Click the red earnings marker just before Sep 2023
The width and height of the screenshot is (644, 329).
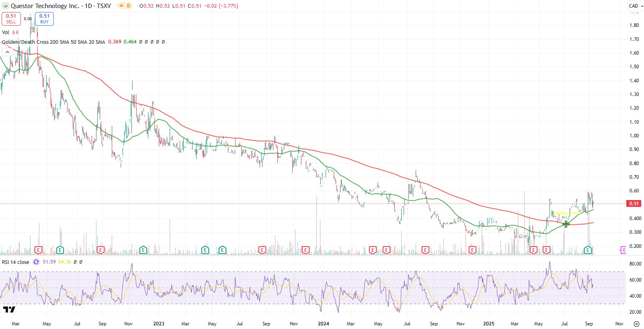click(262, 250)
